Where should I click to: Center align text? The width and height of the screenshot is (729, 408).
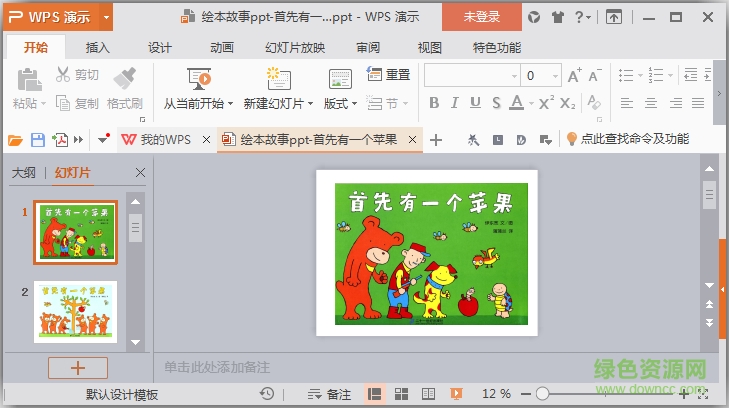coord(651,103)
